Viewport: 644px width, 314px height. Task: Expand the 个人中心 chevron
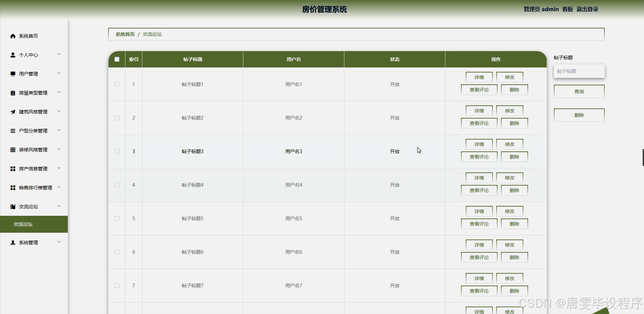pos(59,54)
